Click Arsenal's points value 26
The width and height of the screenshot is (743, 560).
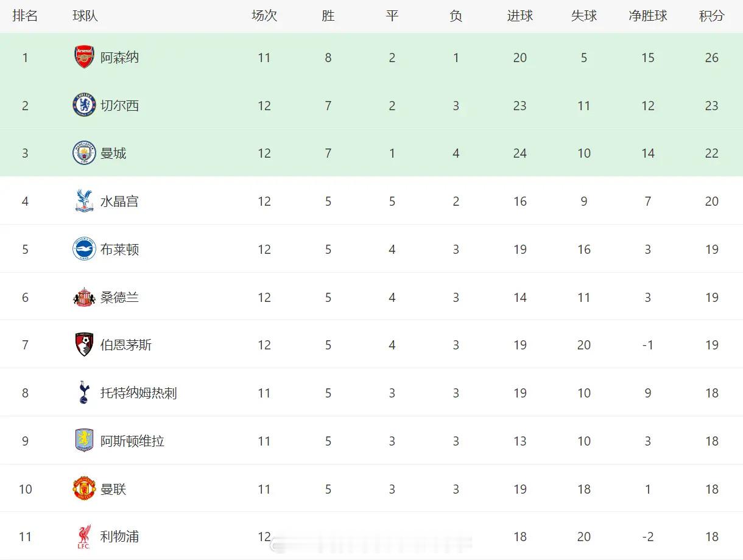click(x=711, y=57)
